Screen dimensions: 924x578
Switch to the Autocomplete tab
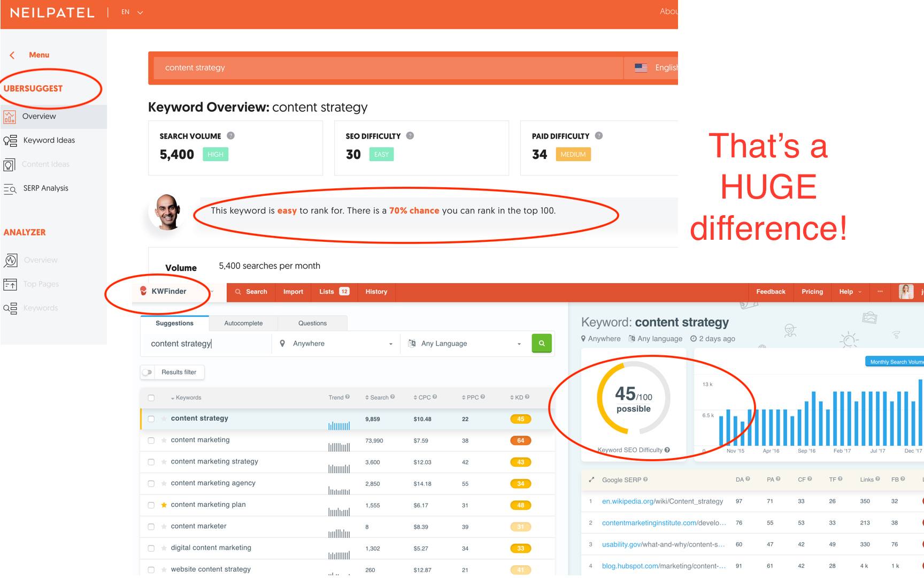243,323
